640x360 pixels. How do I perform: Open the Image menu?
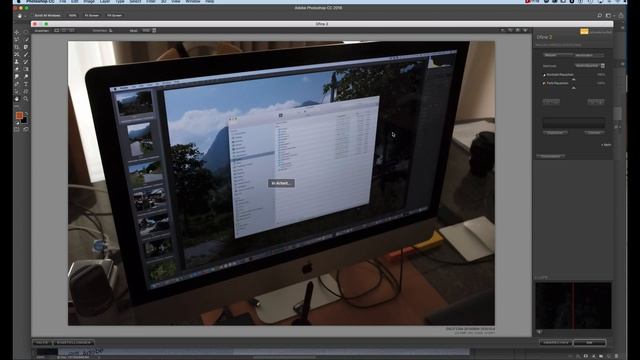89,2
